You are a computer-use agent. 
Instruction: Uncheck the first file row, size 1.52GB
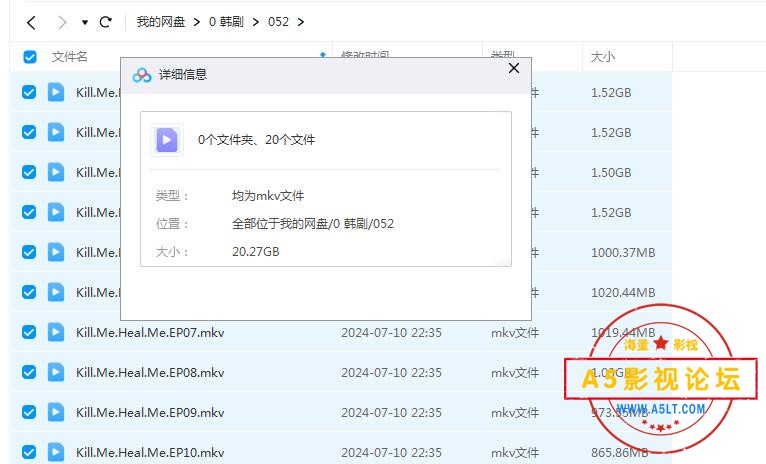29,92
